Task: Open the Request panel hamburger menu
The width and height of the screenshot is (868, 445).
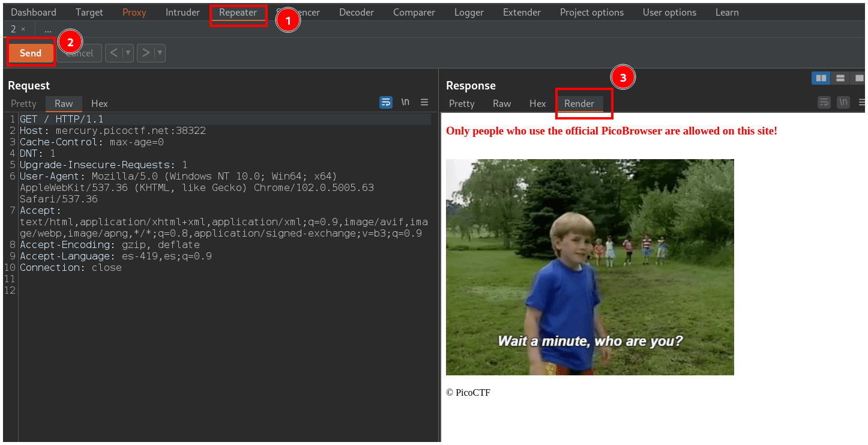Action: point(424,103)
